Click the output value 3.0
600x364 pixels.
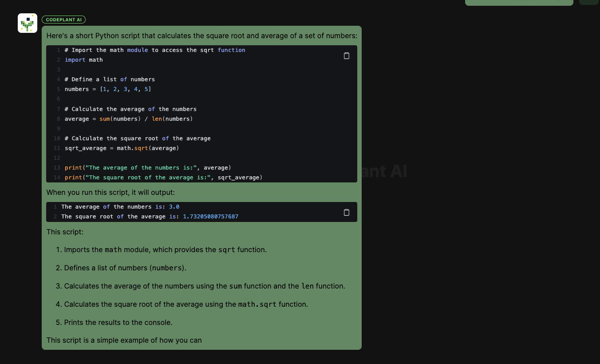pyautogui.click(x=174, y=207)
